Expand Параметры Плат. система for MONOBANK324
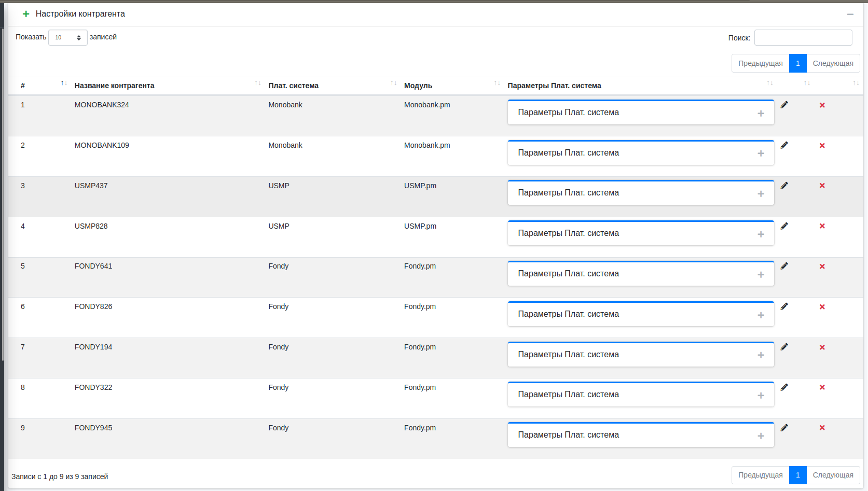Image resolution: width=868 pixels, height=491 pixels. tap(761, 114)
